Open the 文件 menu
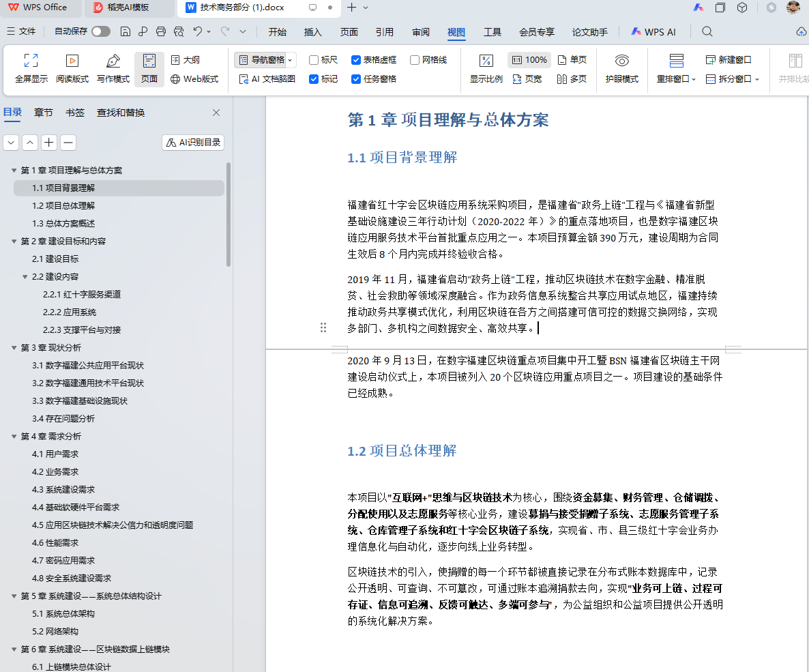Screen dimensions: 809x672 point(21,31)
